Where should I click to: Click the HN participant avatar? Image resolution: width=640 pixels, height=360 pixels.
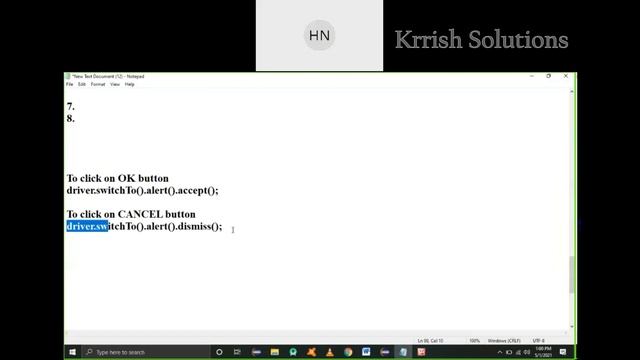319,36
